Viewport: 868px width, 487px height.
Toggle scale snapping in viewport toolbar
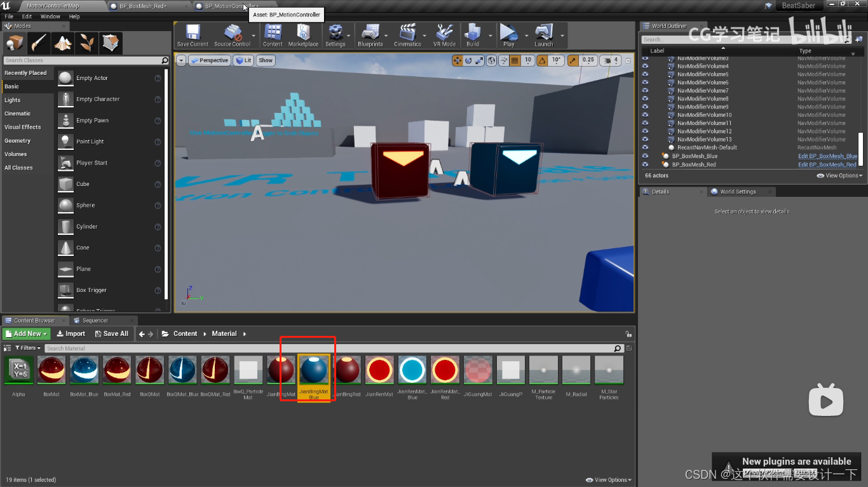(573, 60)
